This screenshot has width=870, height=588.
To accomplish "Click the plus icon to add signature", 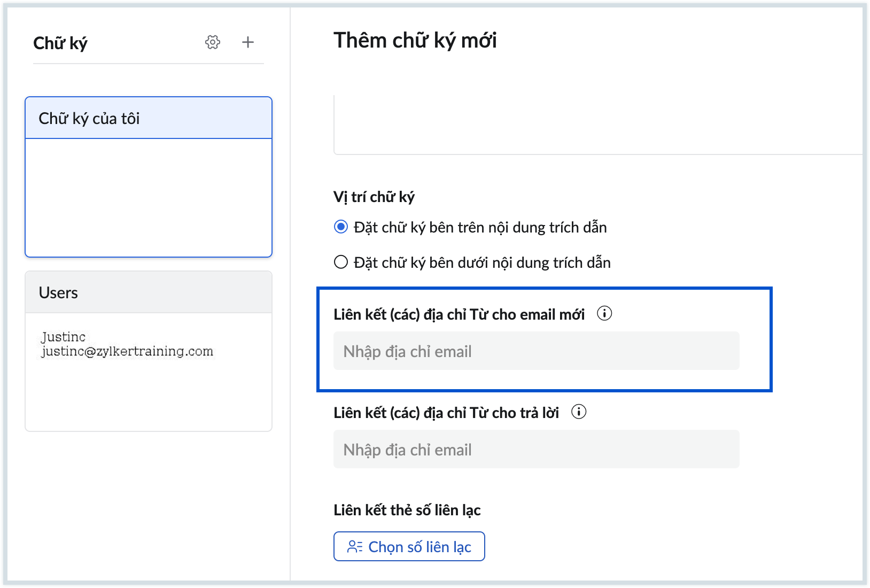I will click(248, 42).
